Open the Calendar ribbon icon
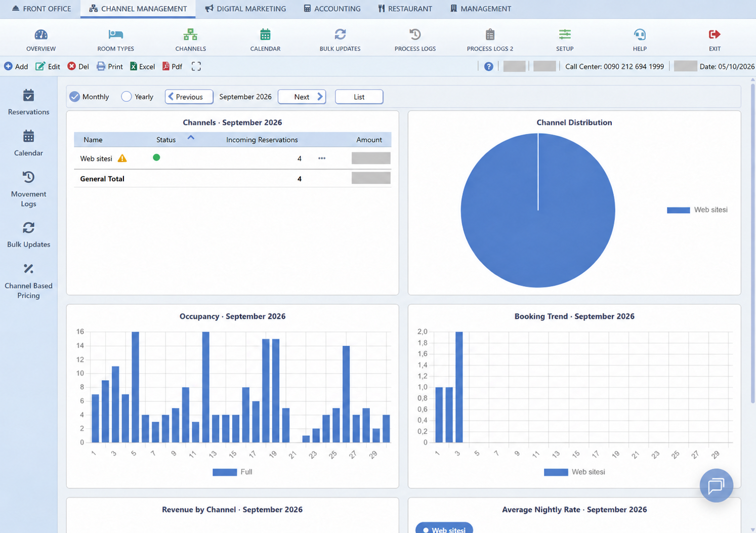The image size is (756, 533). [265, 34]
